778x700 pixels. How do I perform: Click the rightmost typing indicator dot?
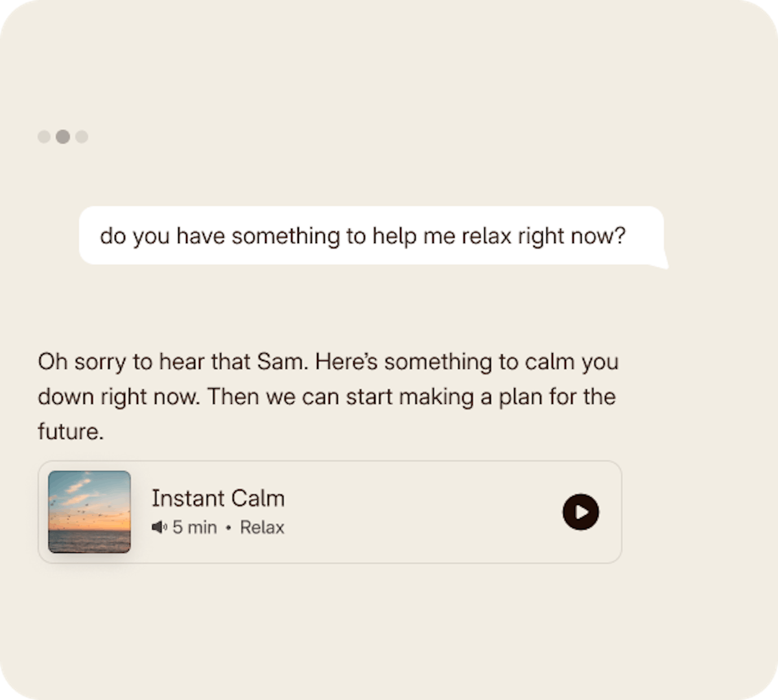tap(82, 137)
